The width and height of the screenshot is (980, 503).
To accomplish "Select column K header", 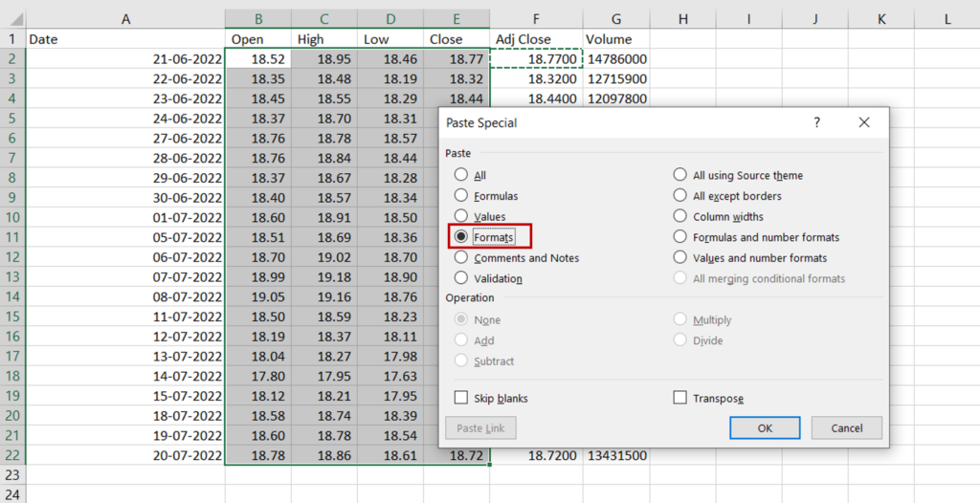I will (881, 19).
